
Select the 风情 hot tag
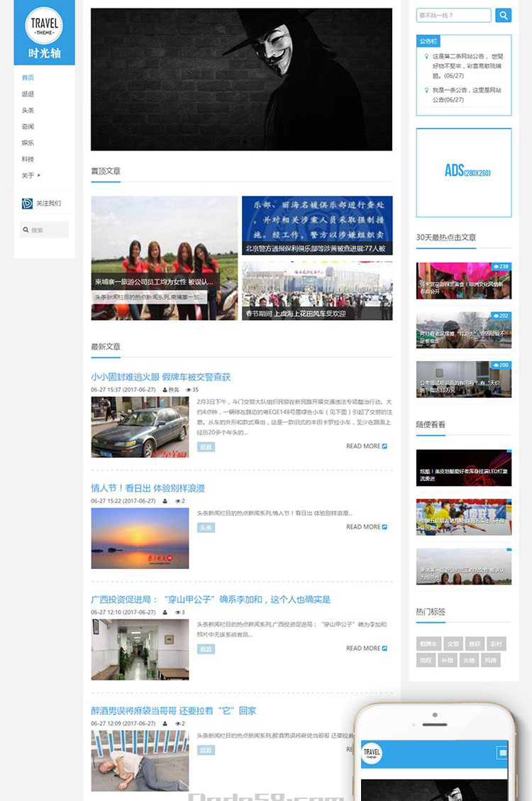(490, 660)
